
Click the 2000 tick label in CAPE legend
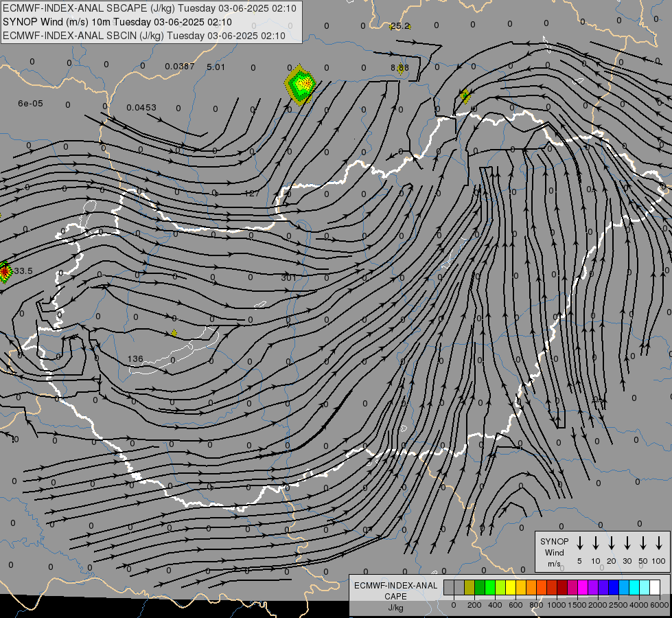point(598,605)
